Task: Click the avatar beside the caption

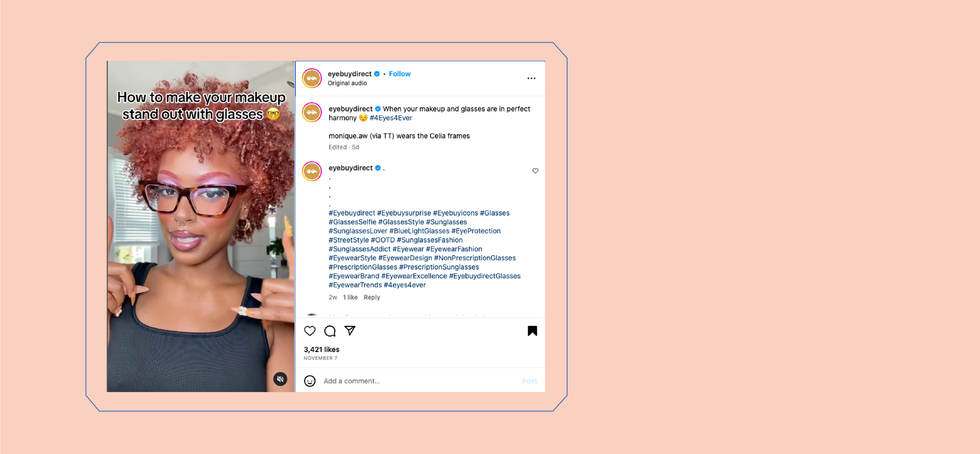Action: (312, 113)
